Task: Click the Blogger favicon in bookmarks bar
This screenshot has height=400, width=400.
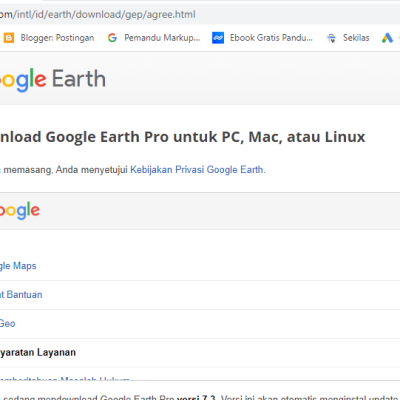Action: [x=9, y=38]
